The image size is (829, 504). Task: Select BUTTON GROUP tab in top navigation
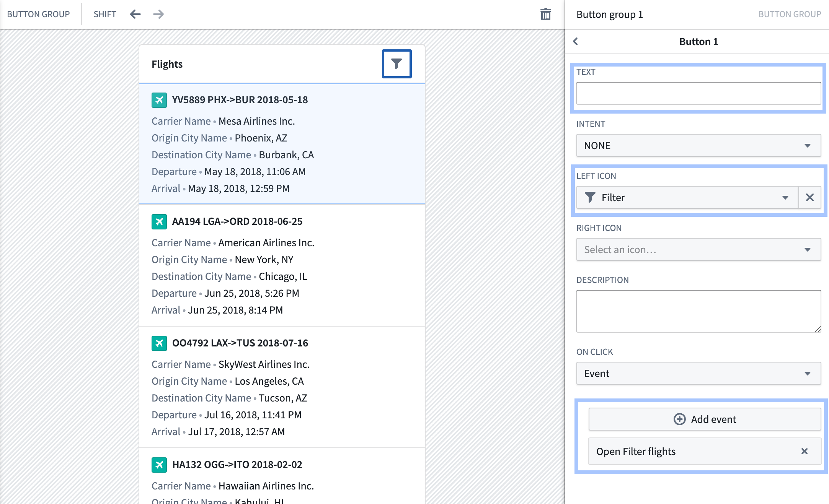(39, 14)
